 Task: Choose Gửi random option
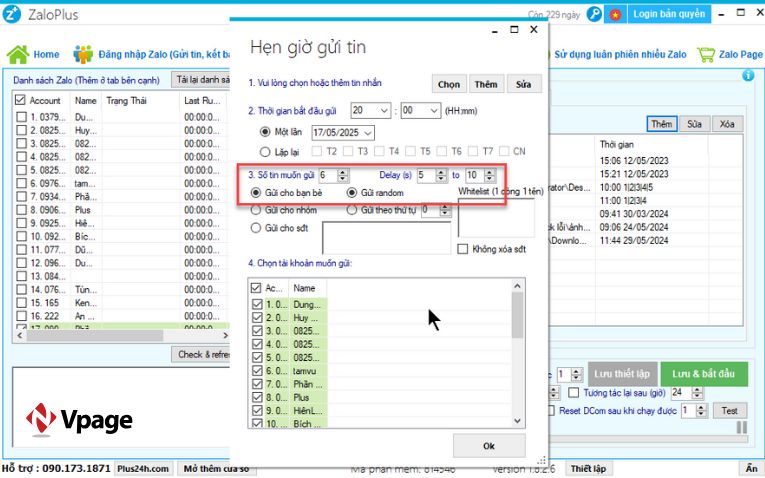point(352,193)
